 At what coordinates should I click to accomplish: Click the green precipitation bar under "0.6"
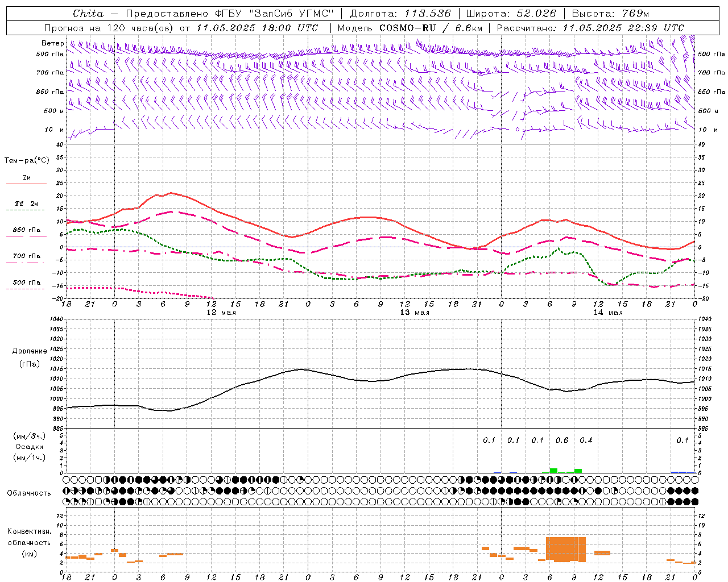[553, 471]
